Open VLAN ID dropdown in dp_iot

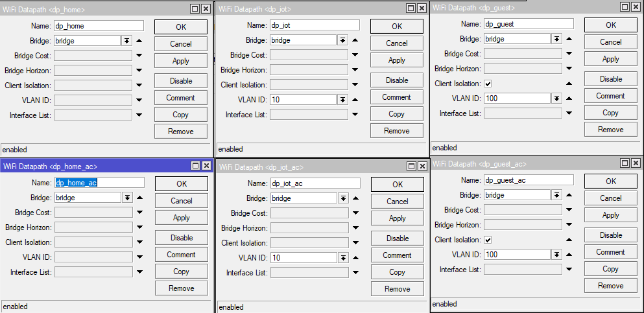click(342, 100)
